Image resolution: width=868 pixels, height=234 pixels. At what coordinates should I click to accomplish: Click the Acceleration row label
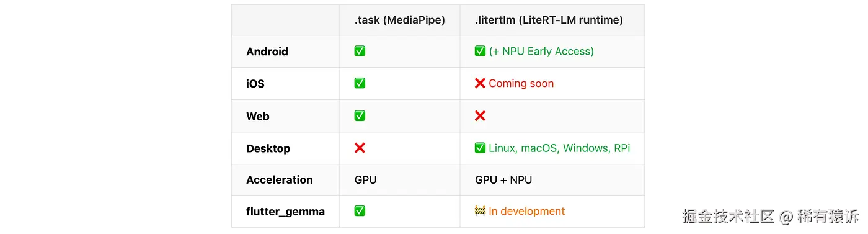(280, 180)
